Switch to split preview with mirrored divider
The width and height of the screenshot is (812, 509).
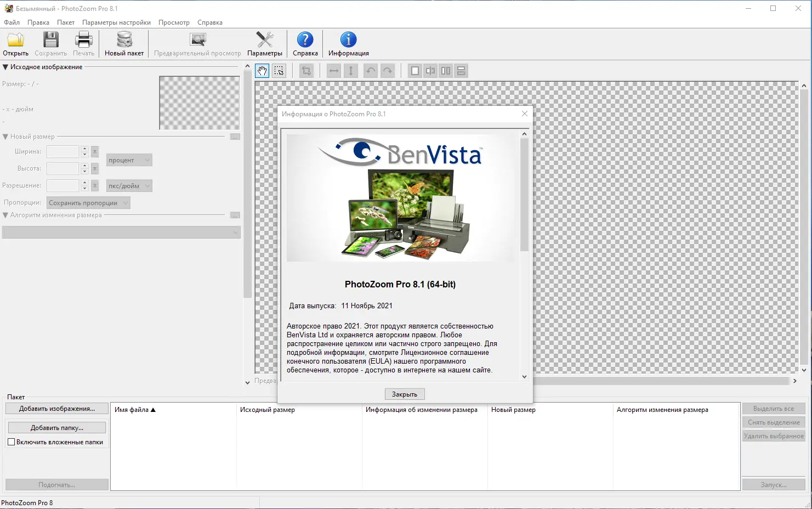(430, 71)
